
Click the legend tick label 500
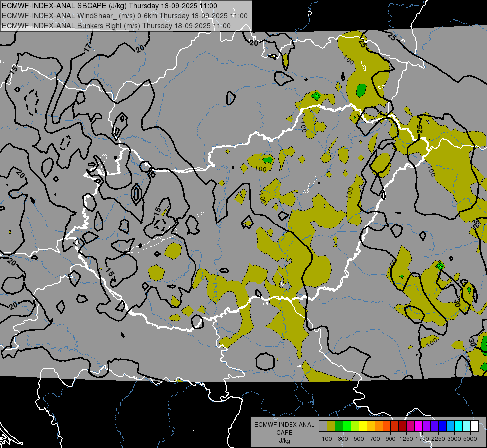pos(359,439)
